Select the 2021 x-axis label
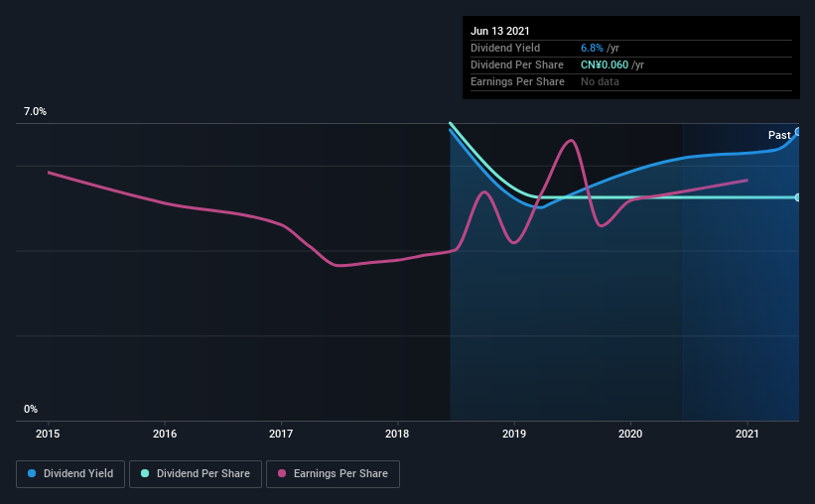 click(x=747, y=434)
